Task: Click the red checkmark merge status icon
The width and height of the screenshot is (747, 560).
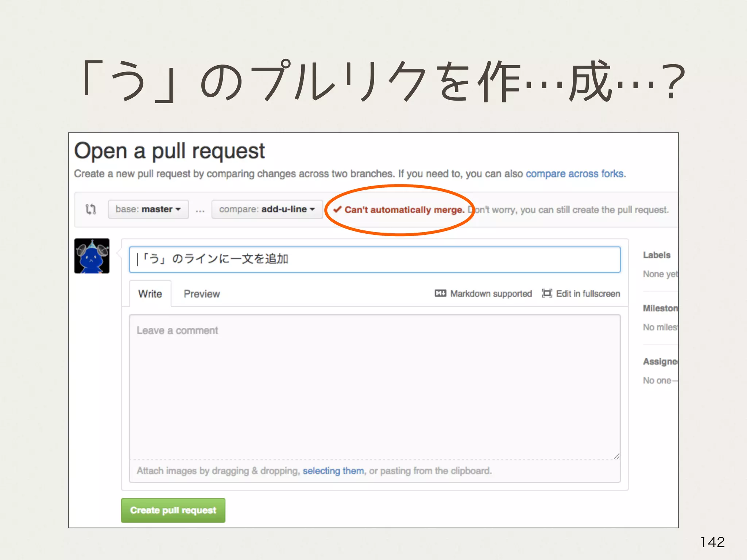Action: (337, 209)
